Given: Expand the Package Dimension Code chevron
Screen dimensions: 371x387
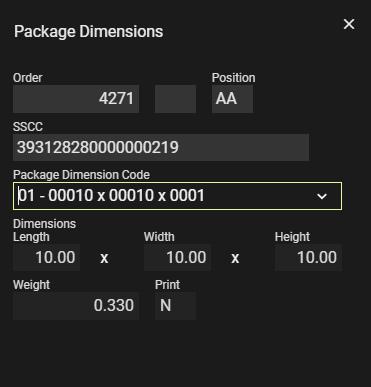Looking at the screenshot, I should [322, 196].
